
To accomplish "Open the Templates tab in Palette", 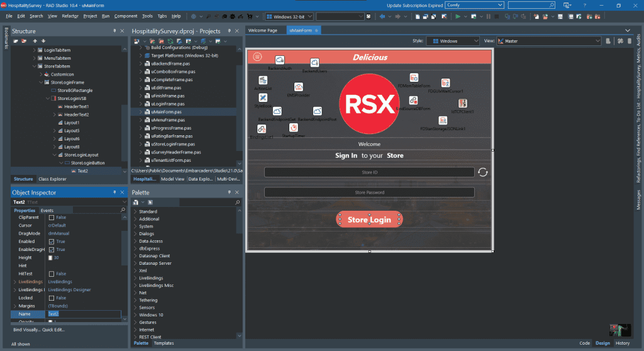I will pyautogui.click(x=164, y=343).
